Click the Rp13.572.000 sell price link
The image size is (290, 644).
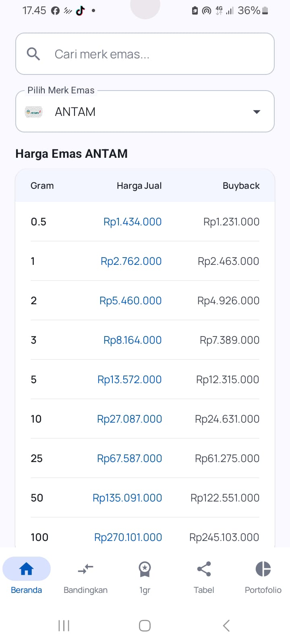pos(129,380)
